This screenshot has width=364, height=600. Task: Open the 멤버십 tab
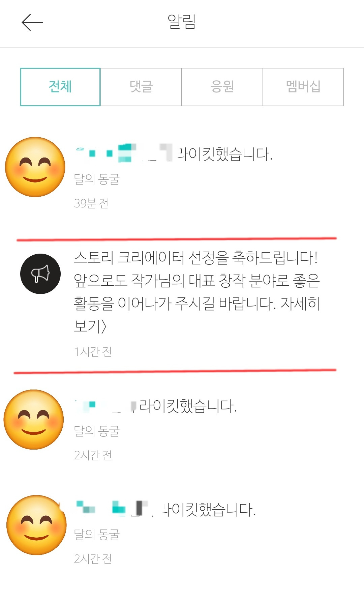[x=303, y=87]
